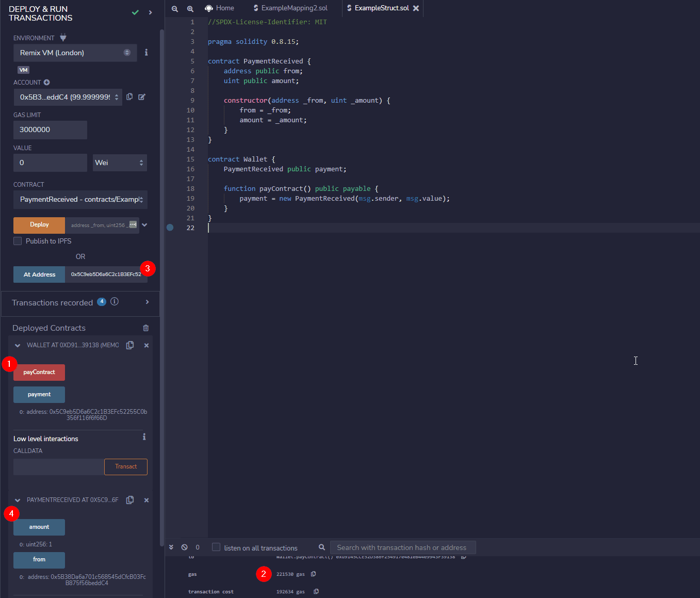
Task: Click the from getter button
Action: pyautogui.click(x=39, y=560)
